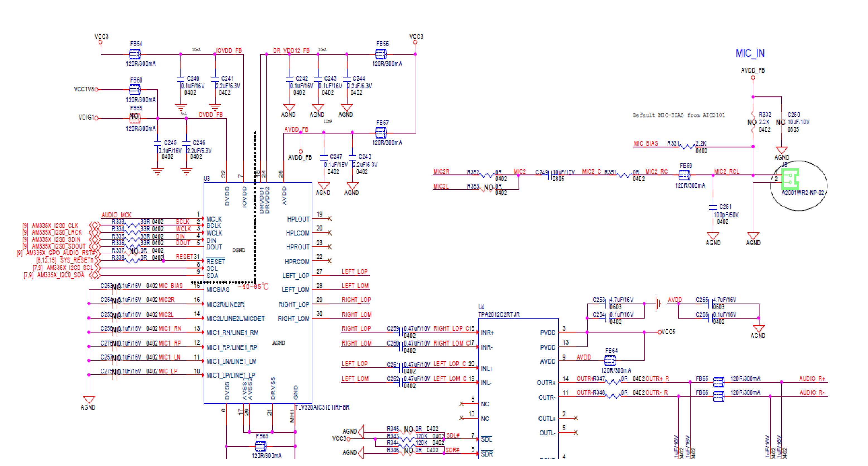Select the FB59 ferrite bead symbol
Image resolution: width=868 pixels, height=466 pixels.
[x=684, y=175]
